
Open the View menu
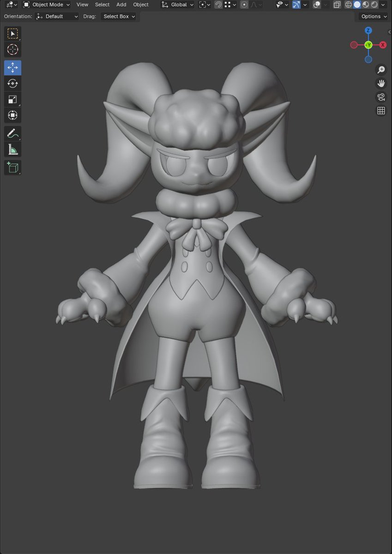(x=82, y=5)
